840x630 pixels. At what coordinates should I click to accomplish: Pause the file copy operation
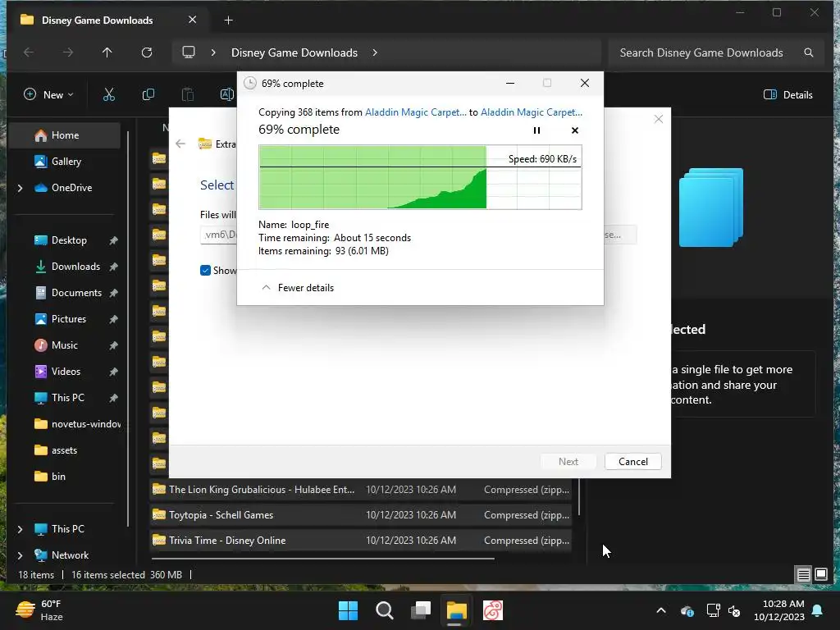[x=536, y=130]
